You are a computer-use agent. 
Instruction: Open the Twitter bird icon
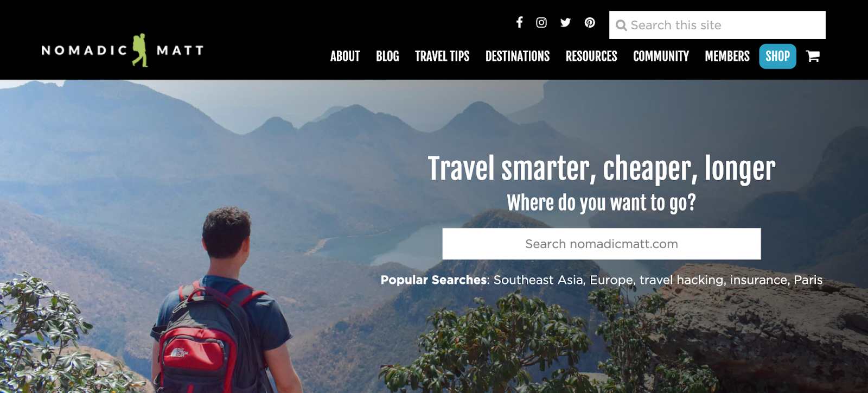pos(565,22)
